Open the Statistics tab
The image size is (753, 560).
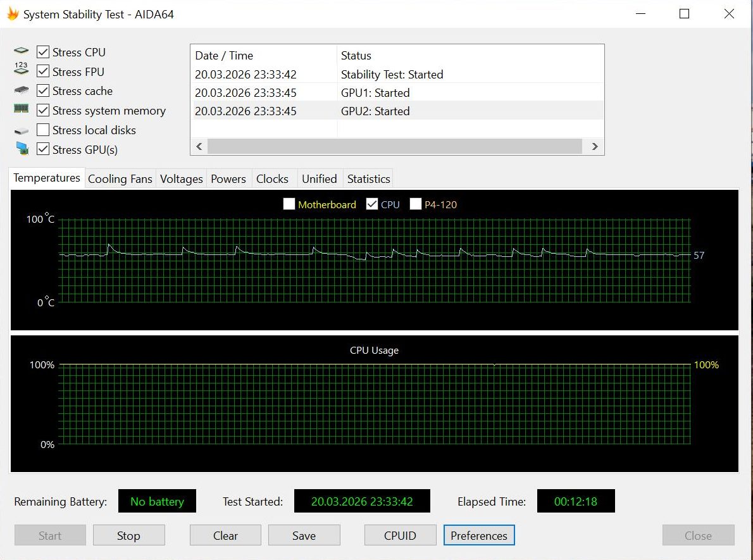point(368,178)
